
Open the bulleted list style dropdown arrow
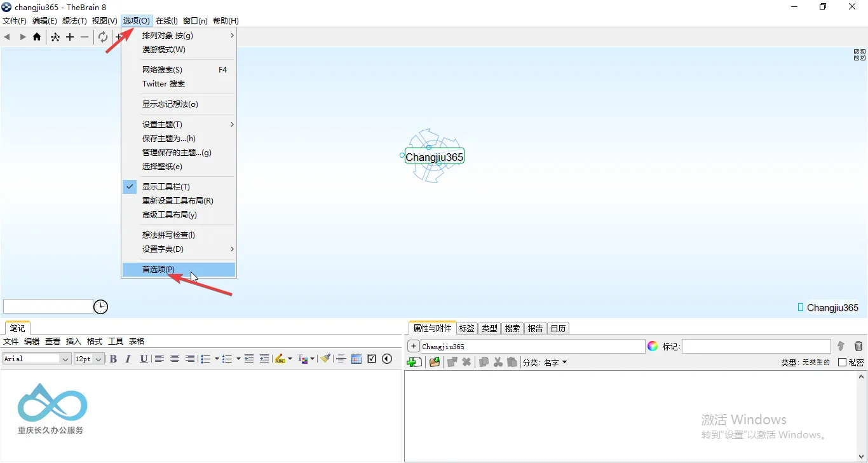coord(217,359)
